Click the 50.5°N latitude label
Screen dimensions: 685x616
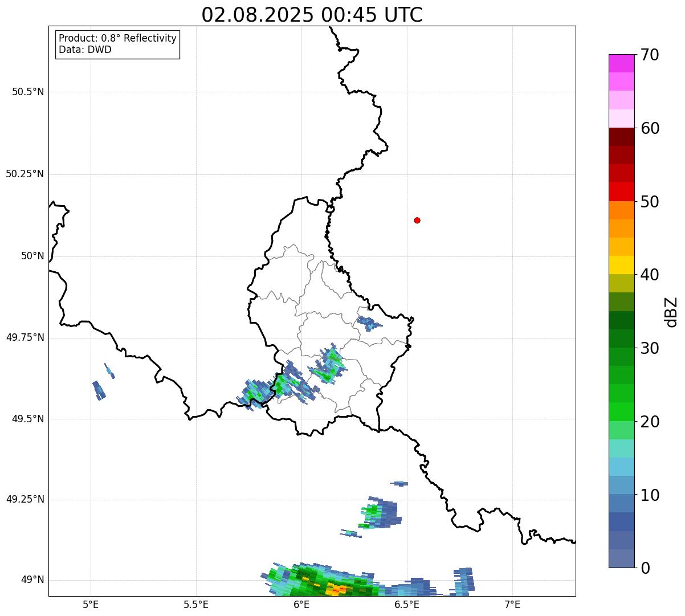pyautogui.click(x=28, y=92)
